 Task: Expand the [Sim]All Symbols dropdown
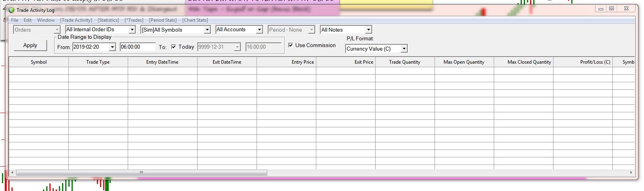[207, 30]
